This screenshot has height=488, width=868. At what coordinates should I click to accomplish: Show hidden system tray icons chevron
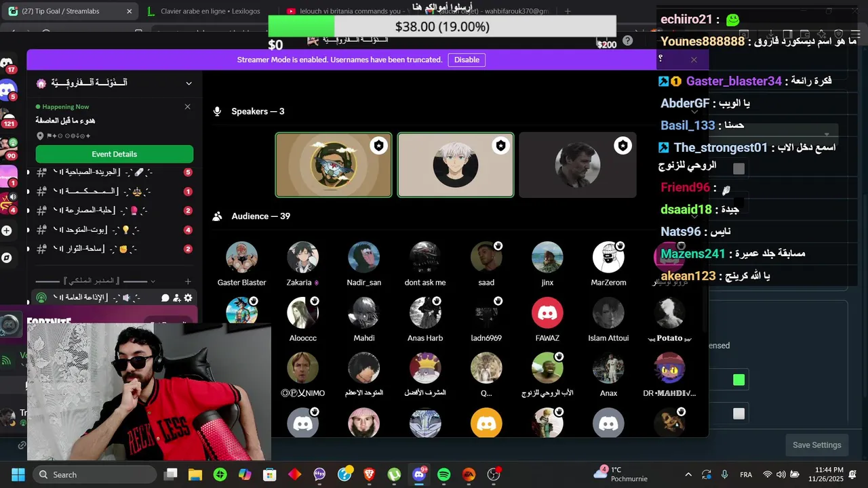[688, 474]
